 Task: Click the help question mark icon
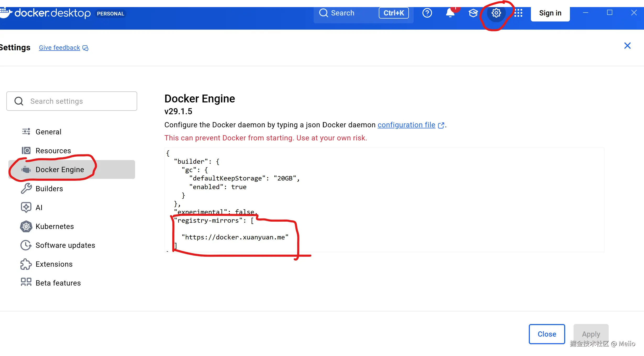[427, 13]
